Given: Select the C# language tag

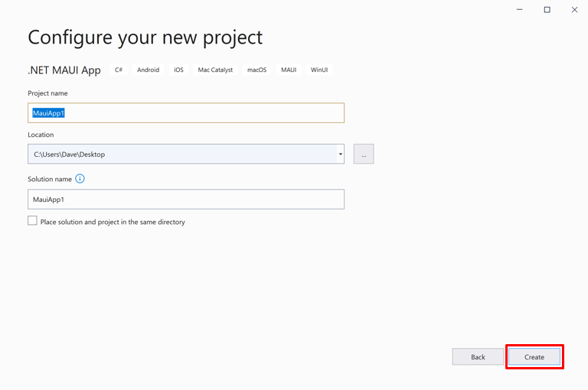Looking at the screenshot, I should click(119, 70).
